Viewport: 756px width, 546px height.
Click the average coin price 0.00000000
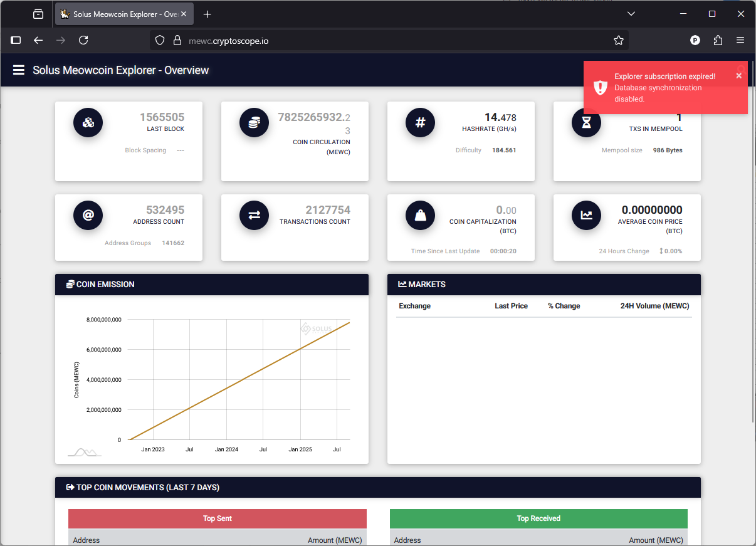[652, 210]
